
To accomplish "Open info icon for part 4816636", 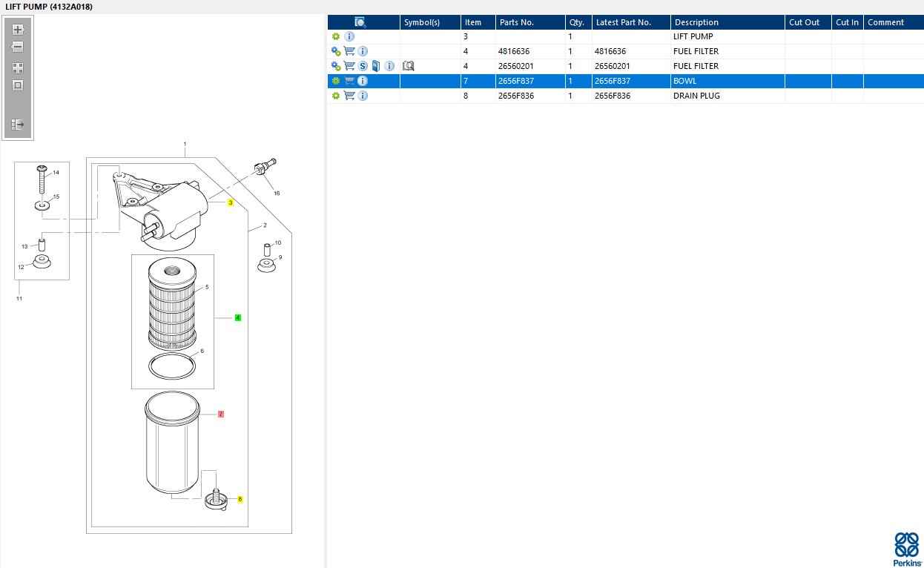I will pyautogui.click(x=363, y=51).
